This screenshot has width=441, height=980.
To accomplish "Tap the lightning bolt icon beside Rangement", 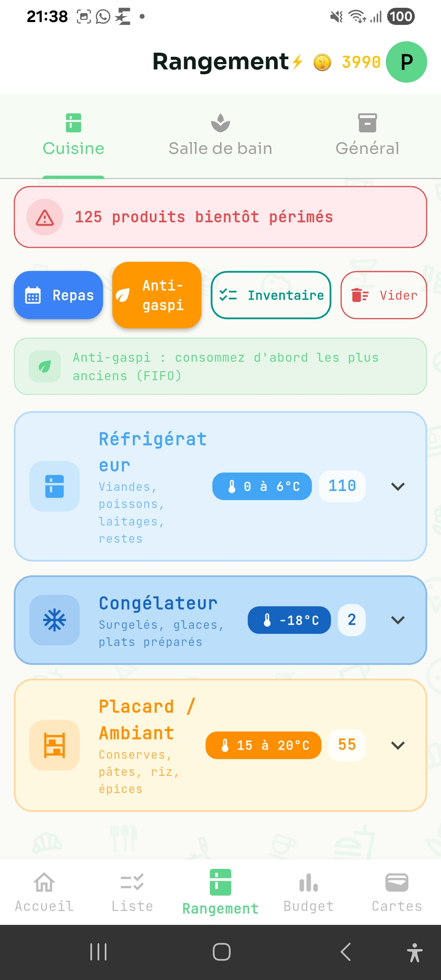I will pyautogui.click(x=297, y=62).
